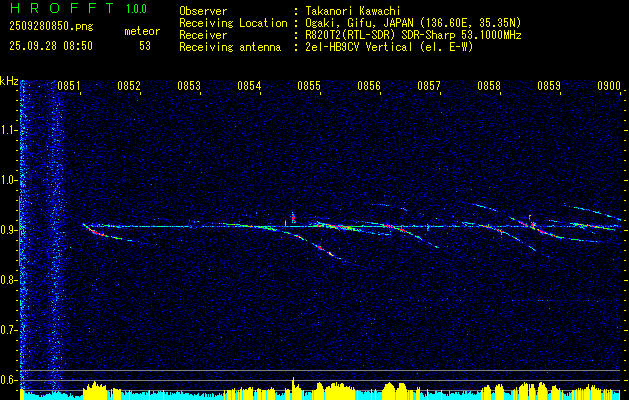Image resolution: width=629 pixels, height=400 pixels.
Task: Click the 0858 time marker
Action: (489, 85)
